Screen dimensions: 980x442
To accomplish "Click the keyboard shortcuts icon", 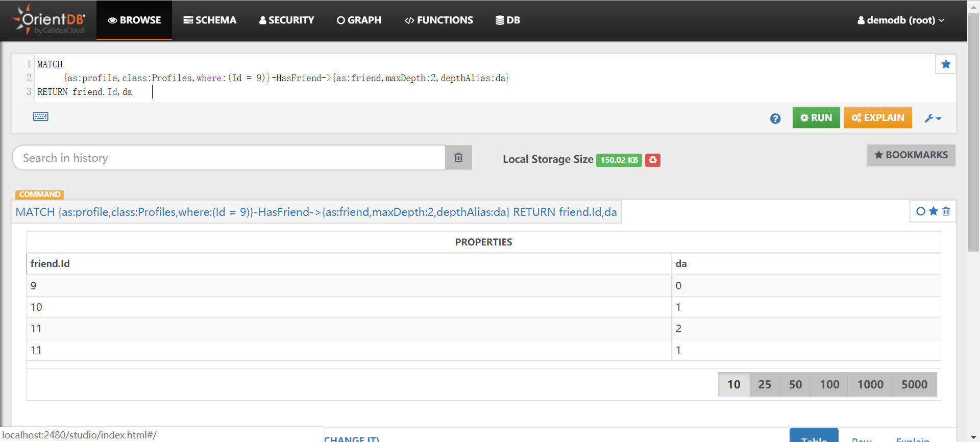I will click(41, 116).
